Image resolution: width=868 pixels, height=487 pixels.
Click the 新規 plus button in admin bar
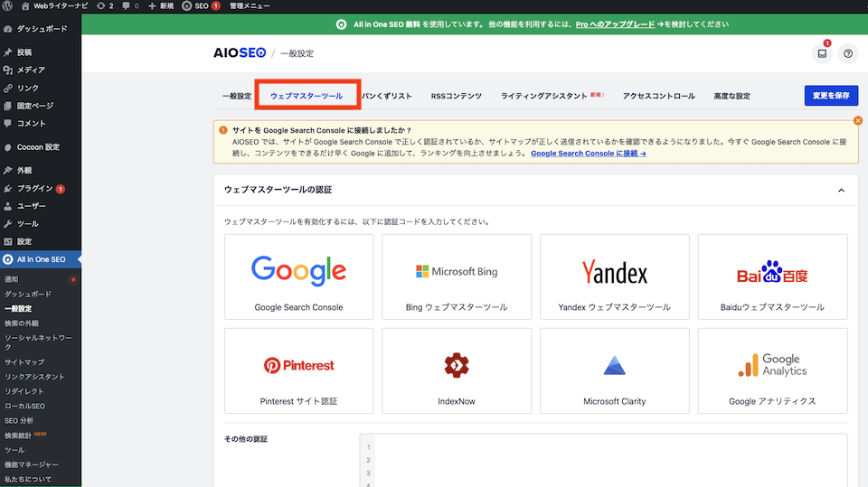(161, 6)
